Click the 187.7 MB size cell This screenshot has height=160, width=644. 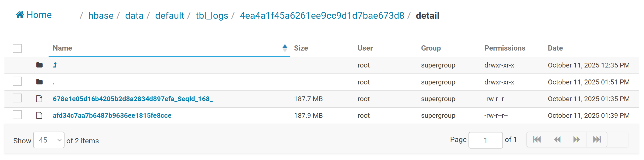tap(308, 99)
